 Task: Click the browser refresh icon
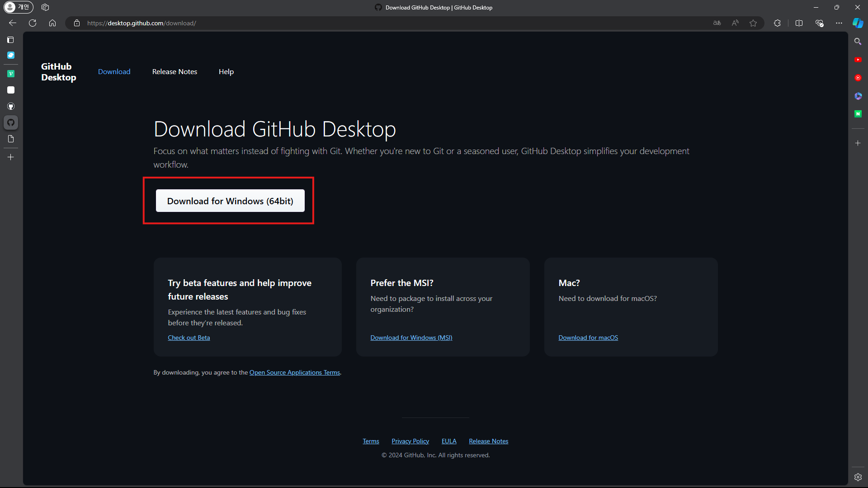[x=33, y=23]
